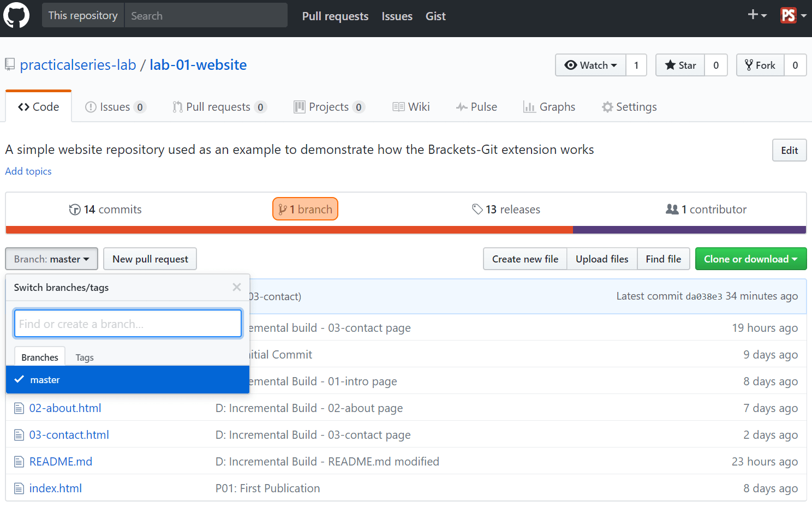Select the master branch entry
The image size is (812, 507).
coord(128,379)
